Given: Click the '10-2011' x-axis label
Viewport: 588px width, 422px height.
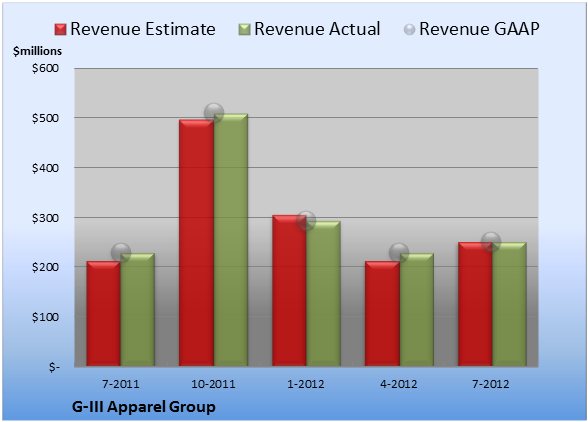Looking at the screenshot, I should point(213,384).
